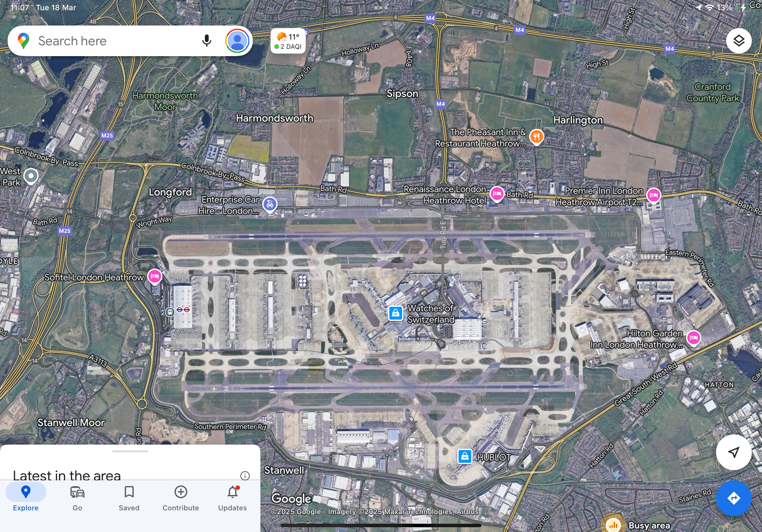Tap the Watches of Switzerland shop pin
The height and width of the screenshot is (532, 762).
395,313
